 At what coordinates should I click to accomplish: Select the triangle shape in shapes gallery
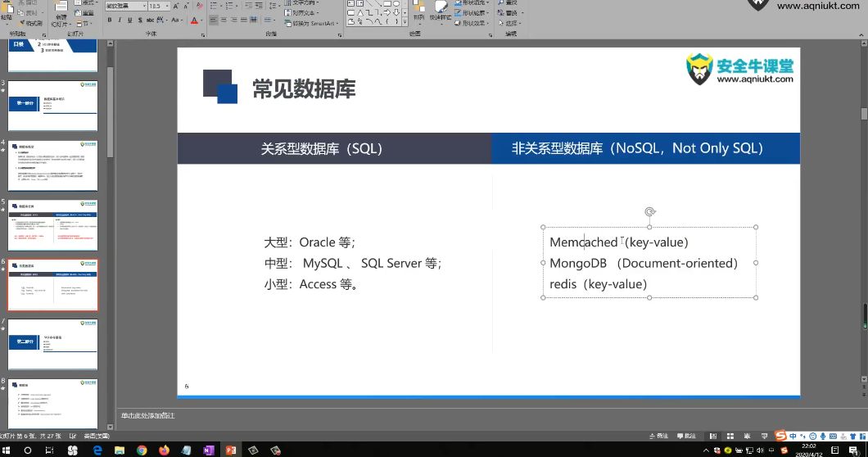click(x=360, y=13)
